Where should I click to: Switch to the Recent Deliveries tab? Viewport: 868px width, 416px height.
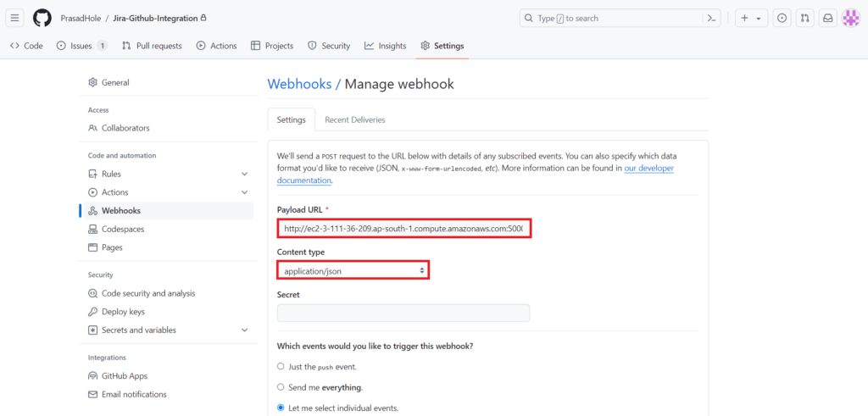click(355, 119)
